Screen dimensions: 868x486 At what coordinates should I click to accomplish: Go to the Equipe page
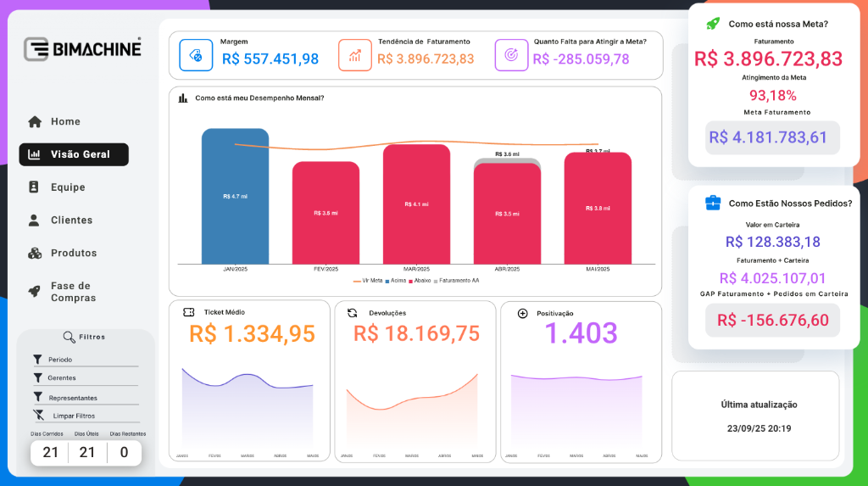[x=67, y=187]
